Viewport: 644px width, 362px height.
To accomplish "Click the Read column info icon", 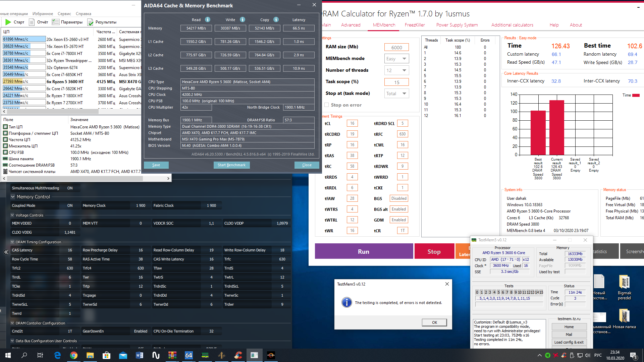I will (x=208, y=19).
